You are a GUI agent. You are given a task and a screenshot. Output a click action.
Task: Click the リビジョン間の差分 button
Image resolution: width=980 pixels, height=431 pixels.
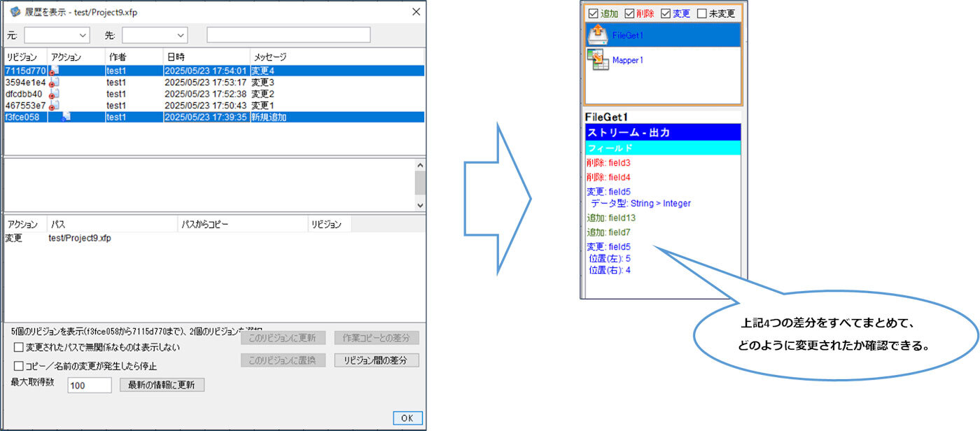coord(377,360)
